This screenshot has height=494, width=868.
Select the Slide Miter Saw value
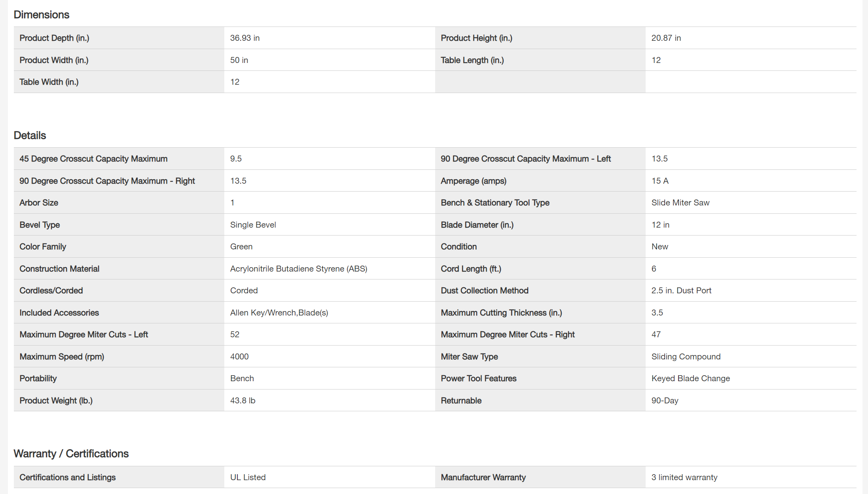coord(680,203)
